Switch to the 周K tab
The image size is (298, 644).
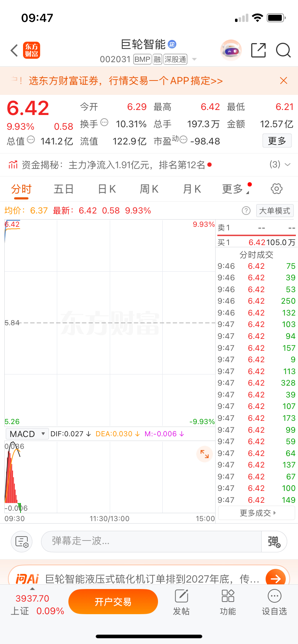pos(149,189)
